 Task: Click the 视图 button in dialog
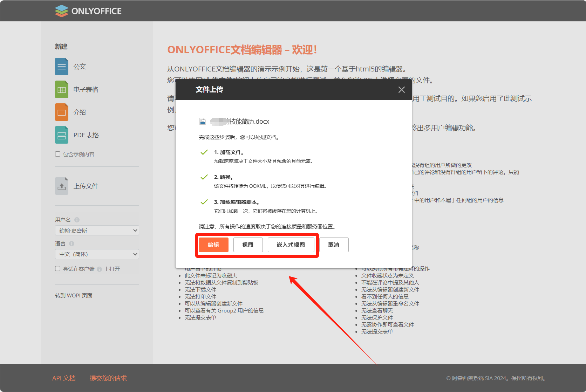(x=248, y=245)
